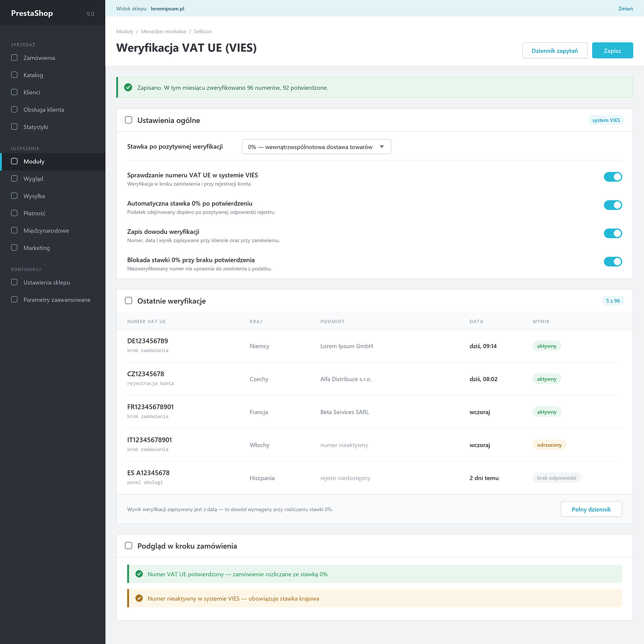Open Katalog menu in sidebar
644x644 pixels.
coord(53,75)
